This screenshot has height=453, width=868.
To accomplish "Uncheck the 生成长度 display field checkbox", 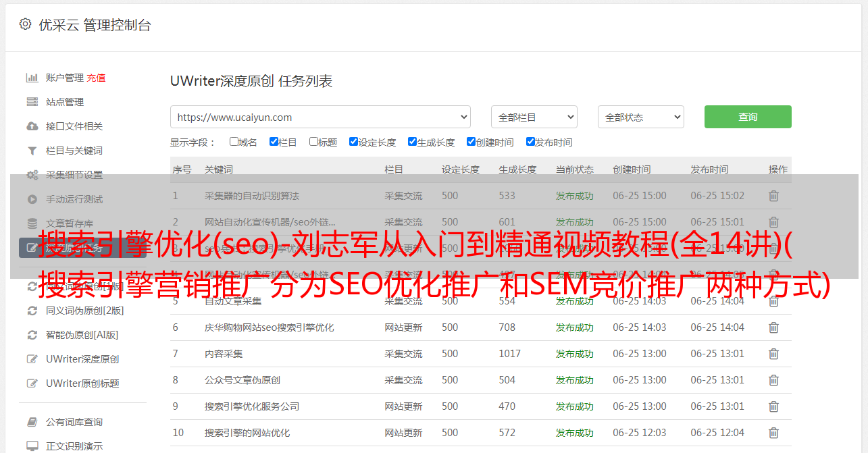I will [x=412, y=142].
